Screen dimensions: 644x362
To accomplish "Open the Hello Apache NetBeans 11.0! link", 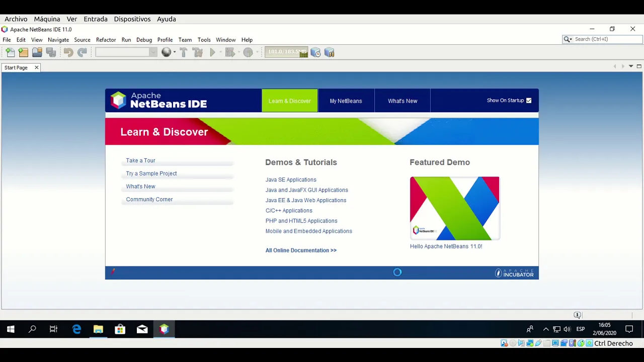I will (x=446, y=246).
